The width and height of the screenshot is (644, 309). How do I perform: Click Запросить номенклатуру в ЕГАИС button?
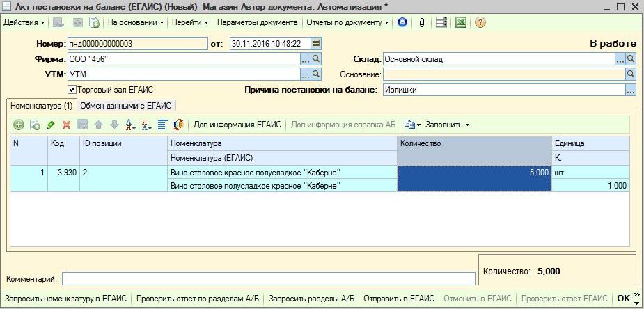(x=65, y=299)
